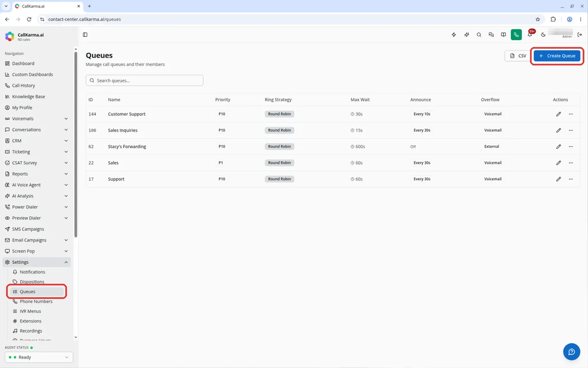Open the Ready agent status dropdown
Viewport: 588px width, 368px height.
coord(39,357)
